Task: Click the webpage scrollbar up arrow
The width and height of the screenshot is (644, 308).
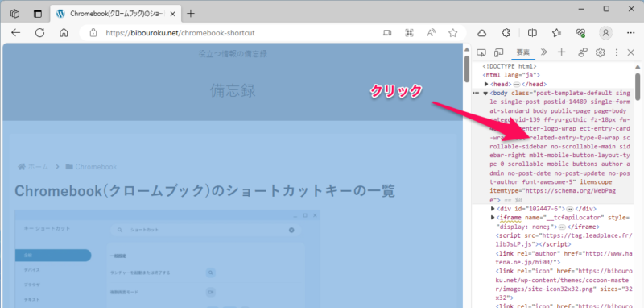Action: (467, 49)
